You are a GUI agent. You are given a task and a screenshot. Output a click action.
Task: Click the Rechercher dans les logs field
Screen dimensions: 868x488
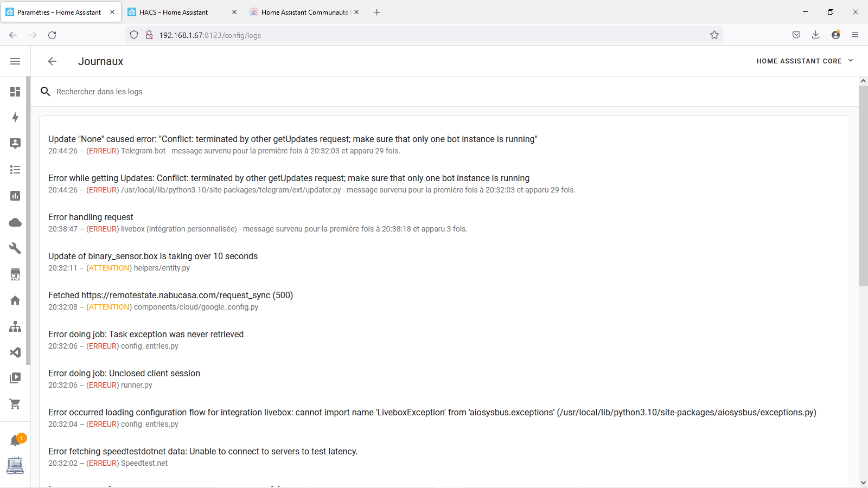click(325, 92)
